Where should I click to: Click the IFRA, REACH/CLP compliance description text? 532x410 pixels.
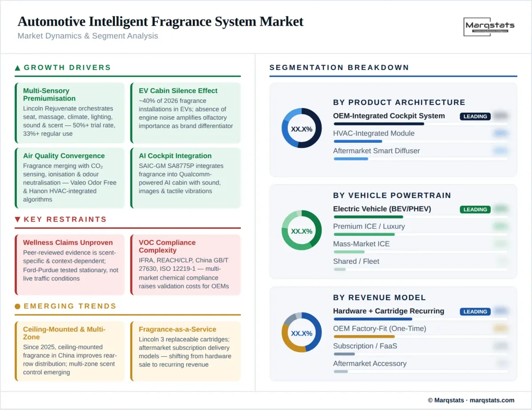184,273
